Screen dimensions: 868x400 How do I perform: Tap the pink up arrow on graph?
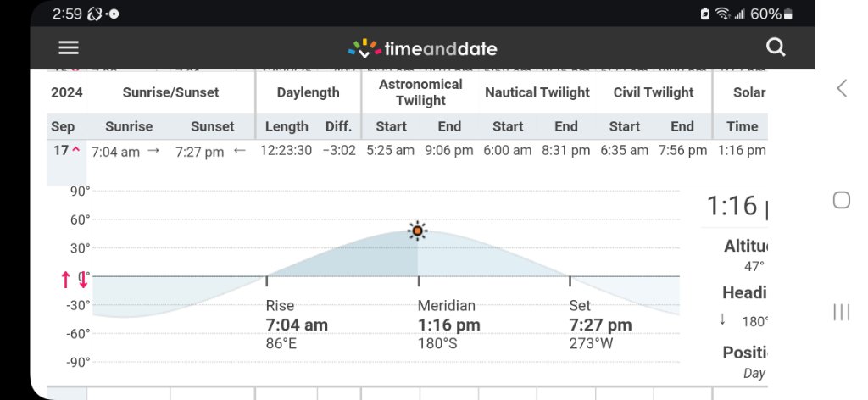coord(65,280)
